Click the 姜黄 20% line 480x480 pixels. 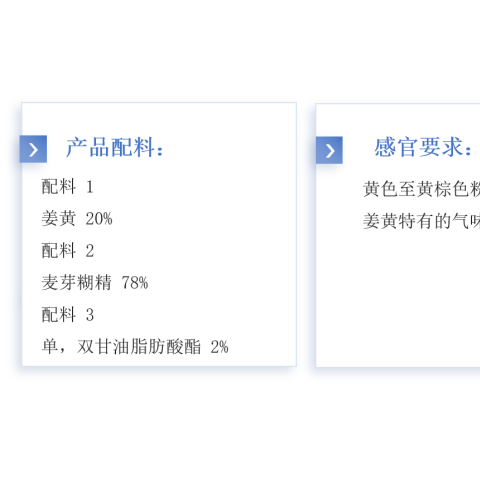(77, 219)
